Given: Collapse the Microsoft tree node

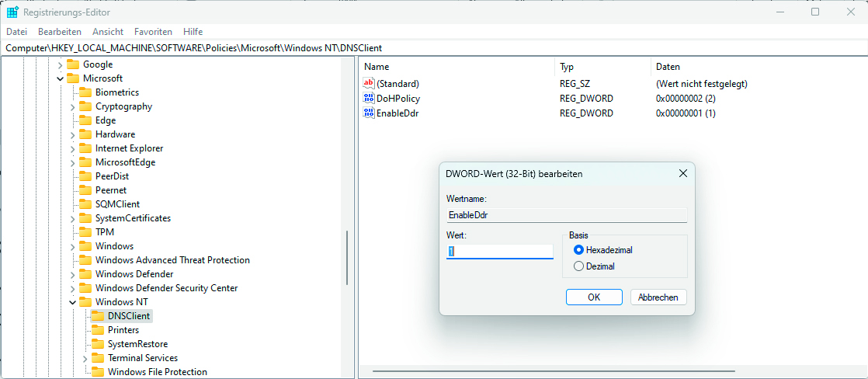Looking at the screenshot, I should coord(61,78).
